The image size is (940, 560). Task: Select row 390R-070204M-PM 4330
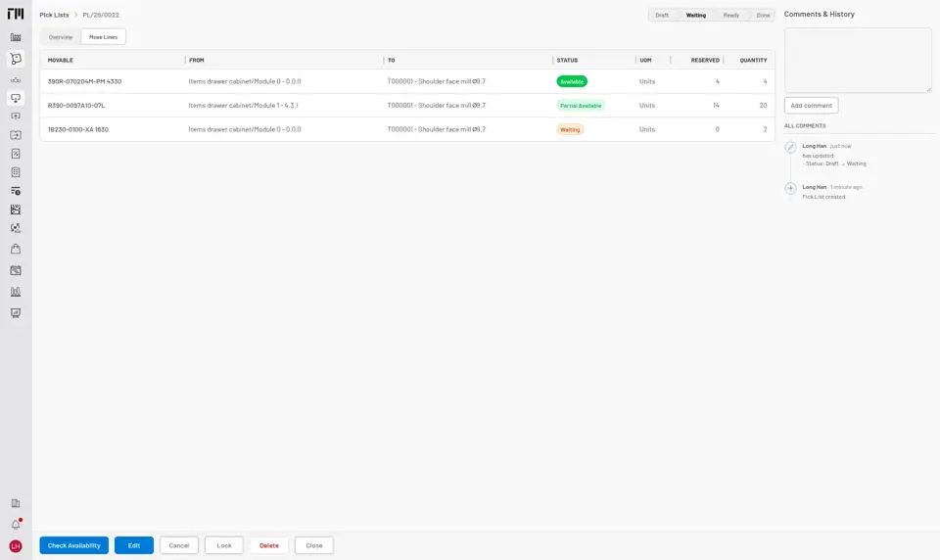tap(407, 81)
